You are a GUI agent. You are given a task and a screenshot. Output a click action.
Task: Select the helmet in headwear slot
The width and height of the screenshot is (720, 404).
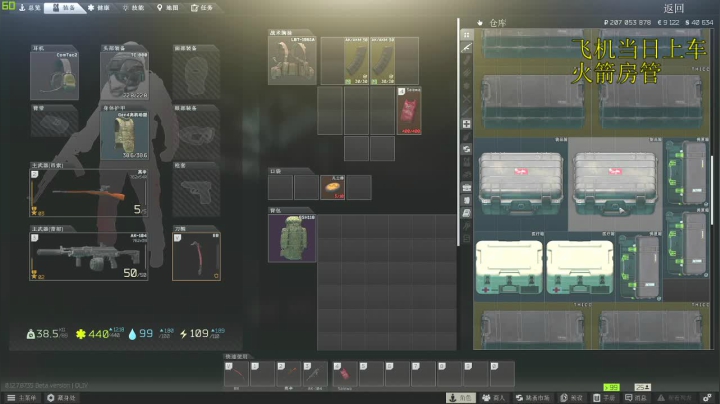tap(124, 76)
